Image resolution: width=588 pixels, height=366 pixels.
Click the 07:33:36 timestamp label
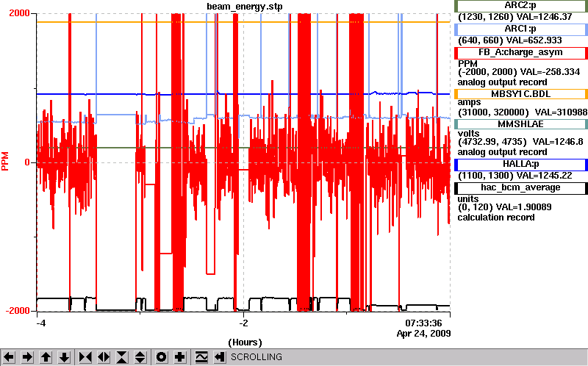coord(423,323)
